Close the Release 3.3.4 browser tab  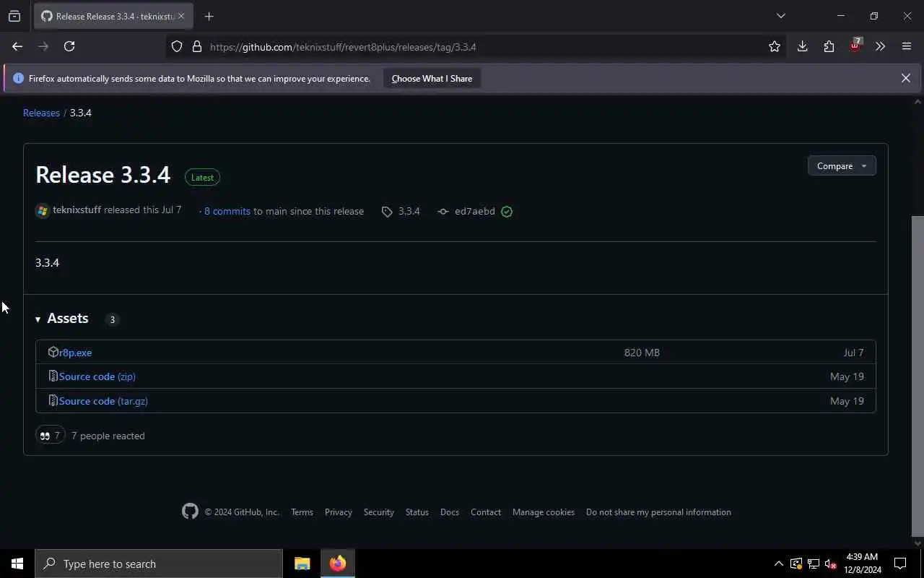(181, 16)
